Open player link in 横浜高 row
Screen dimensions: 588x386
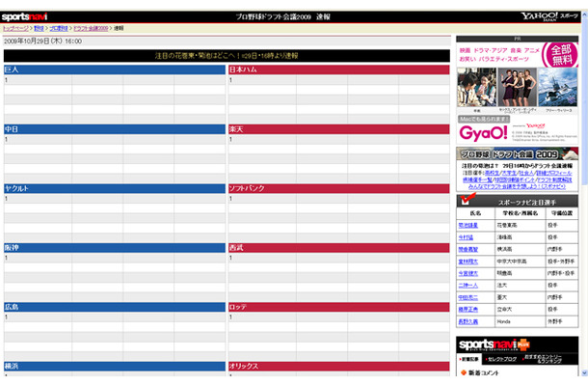click(468, 249)
